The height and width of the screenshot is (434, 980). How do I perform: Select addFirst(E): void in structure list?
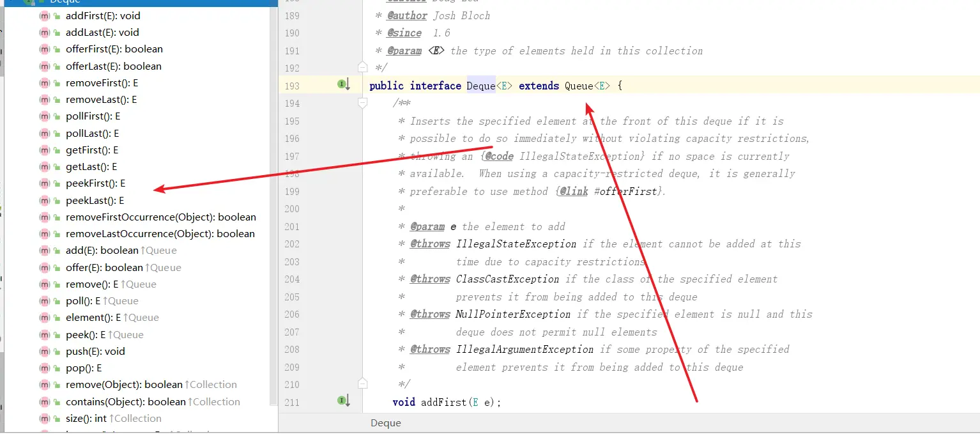103,15
